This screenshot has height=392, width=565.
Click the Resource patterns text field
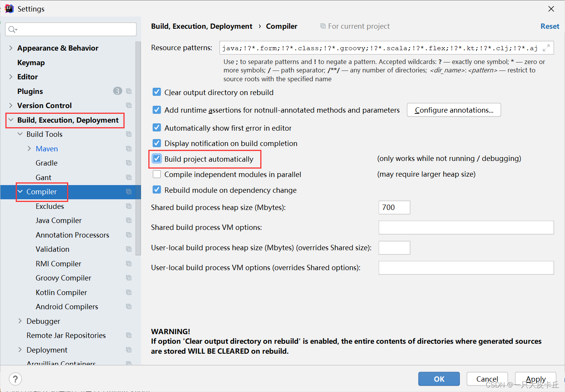click(x=386, y=48)
